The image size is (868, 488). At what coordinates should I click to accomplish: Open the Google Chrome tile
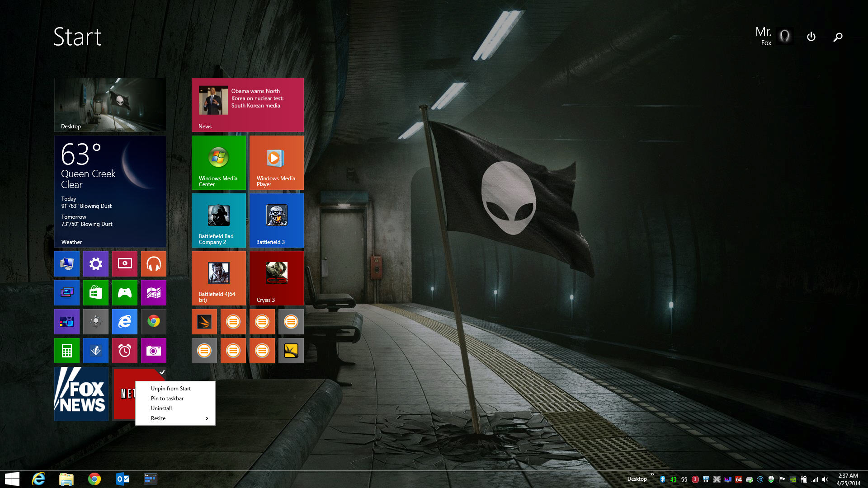point(153,321)
